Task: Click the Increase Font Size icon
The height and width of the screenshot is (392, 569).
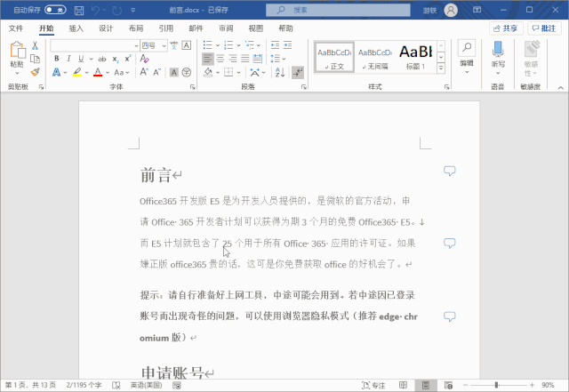Action: point(144,72)
